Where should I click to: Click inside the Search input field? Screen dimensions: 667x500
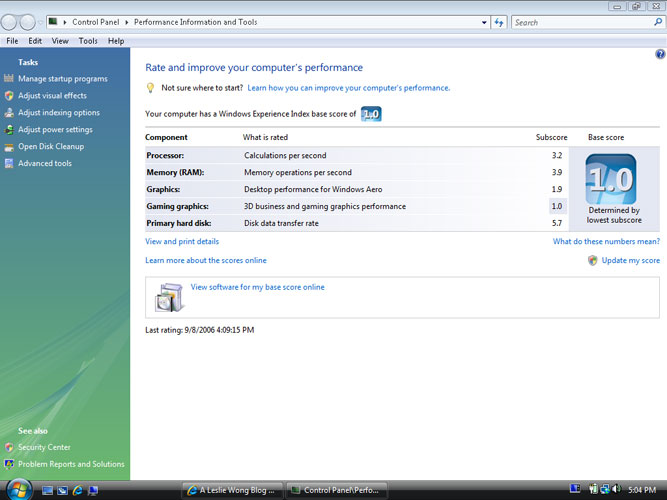[580, 21]
